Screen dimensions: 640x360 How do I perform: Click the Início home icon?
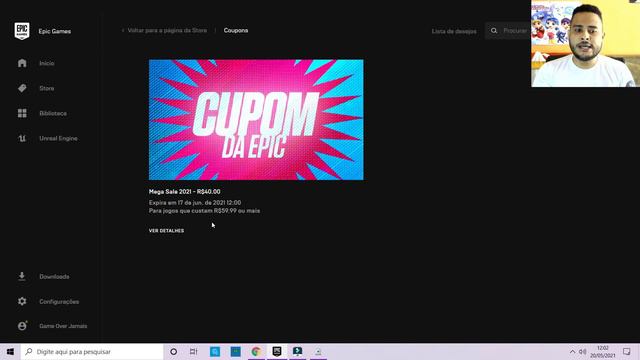pyautogui.click(x=22, y=63)
